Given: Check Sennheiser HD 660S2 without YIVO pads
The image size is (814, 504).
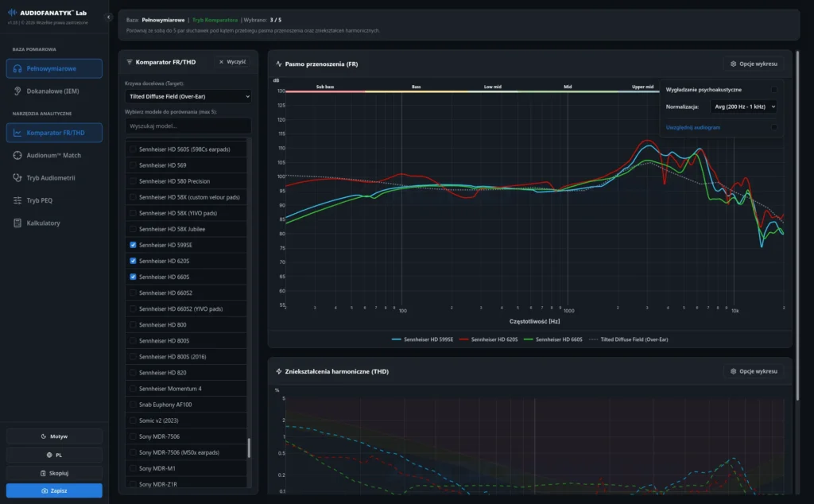Looking at the screenshot, I should coord(133,293).
